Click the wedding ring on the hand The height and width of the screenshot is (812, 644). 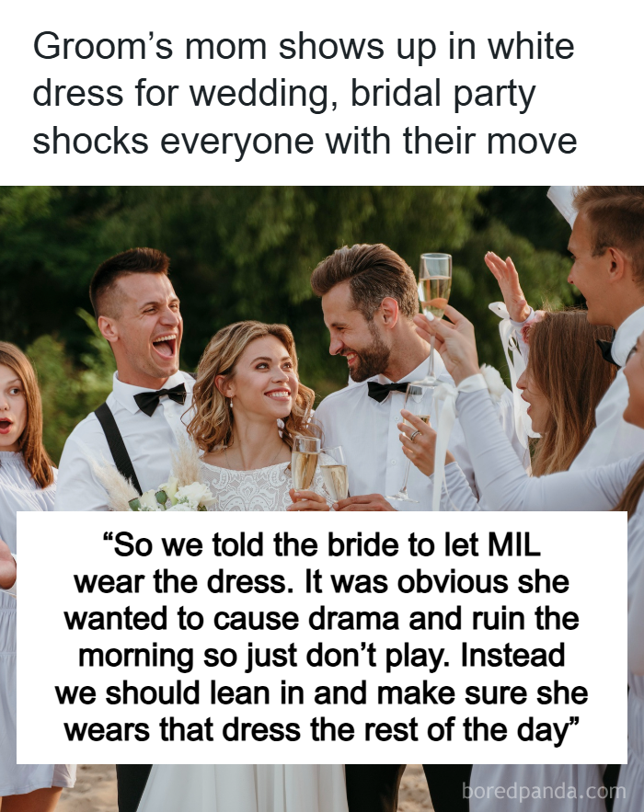point(416,435)
